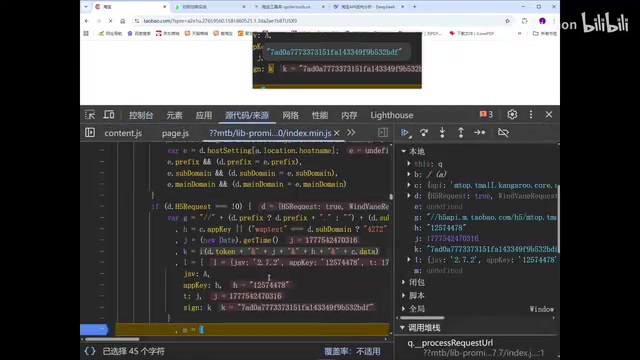Click the pretty-print braces icon
Screen dimensions: 640x360
pos(90,351)
